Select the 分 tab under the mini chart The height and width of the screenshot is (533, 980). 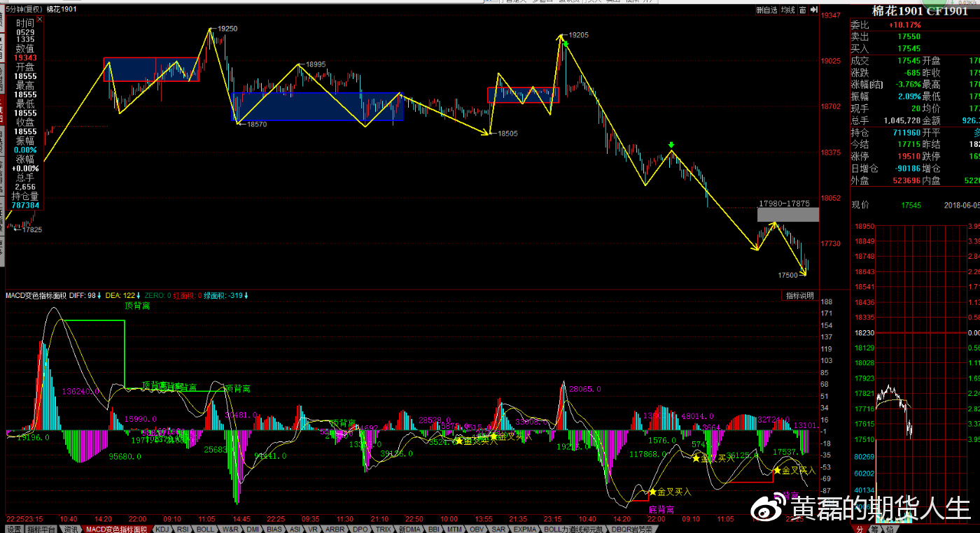click(x=860, y=530)
